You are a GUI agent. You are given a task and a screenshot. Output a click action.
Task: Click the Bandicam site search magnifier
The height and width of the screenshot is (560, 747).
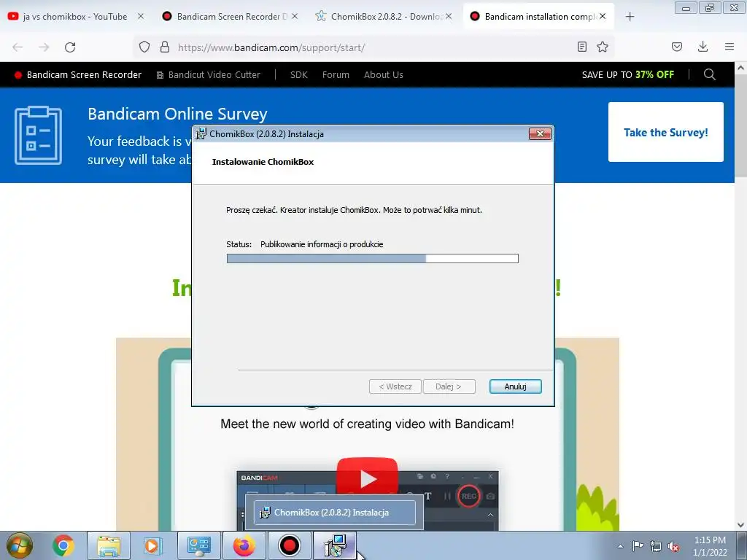709,75
